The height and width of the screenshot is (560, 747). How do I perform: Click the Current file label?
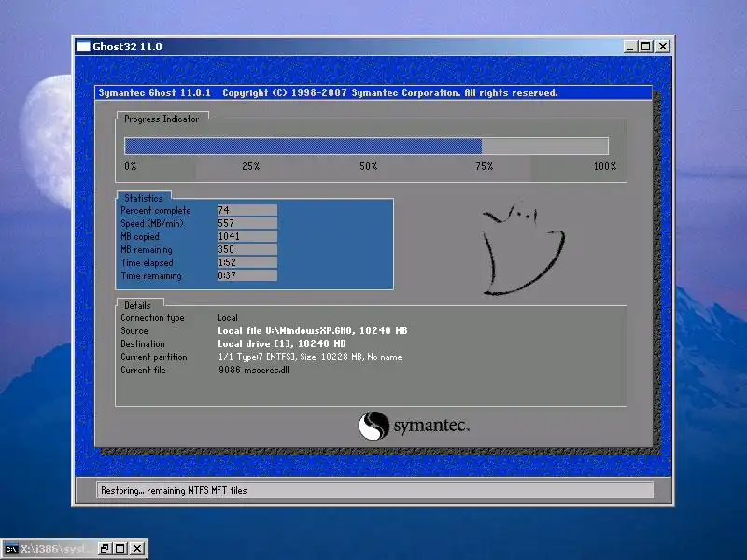[143, 370]
